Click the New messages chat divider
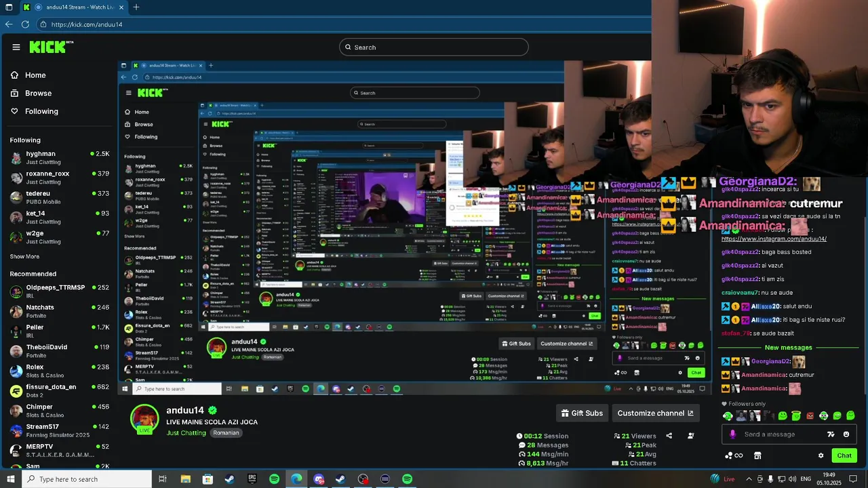The height and width of the screenshot is (488, 868). [x=788, y=348]
